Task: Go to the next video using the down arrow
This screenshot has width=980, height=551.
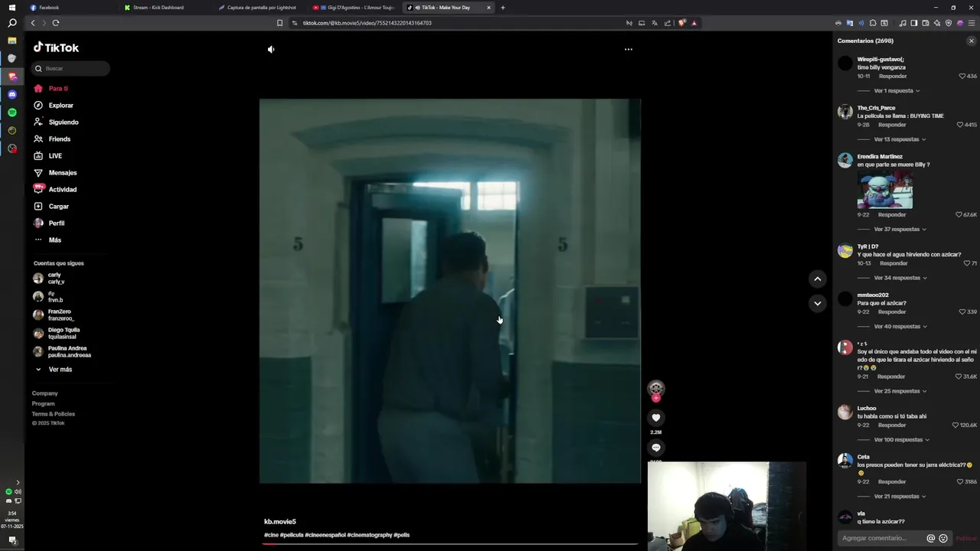Action: point(818,304)
